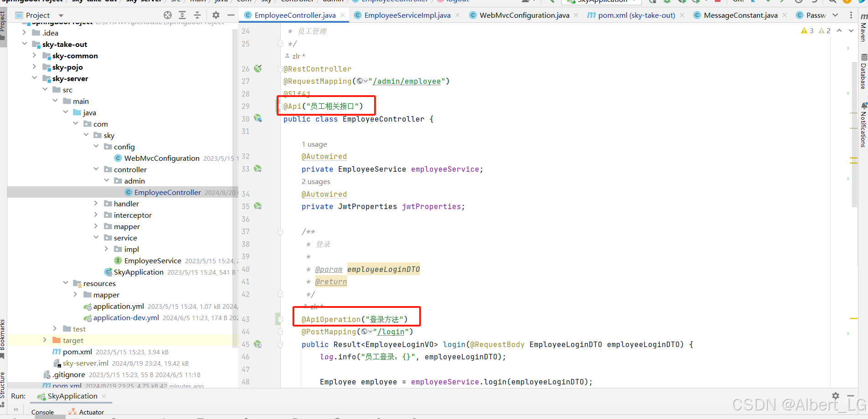Expand the impl package under service
The height and width of the screenshot is (419, 868).
pyautogui.click(x=106, y=249)
